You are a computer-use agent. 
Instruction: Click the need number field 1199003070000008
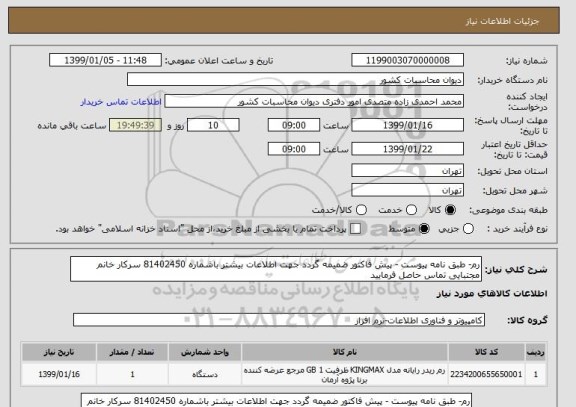tap(407, 60)
